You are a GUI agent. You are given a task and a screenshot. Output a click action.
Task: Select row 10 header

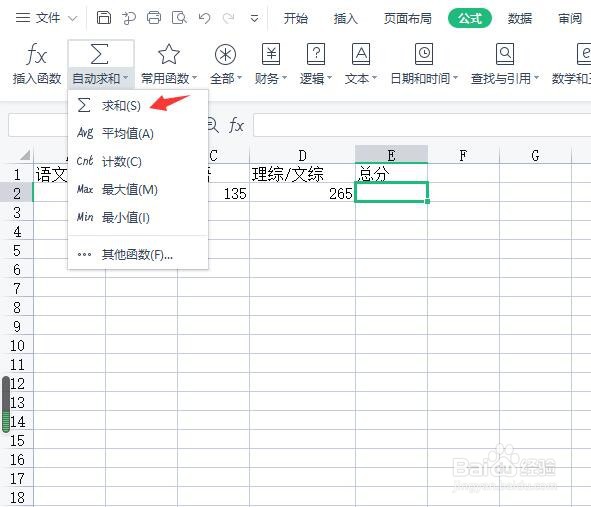pyautogui.click(x=17, y=345)
